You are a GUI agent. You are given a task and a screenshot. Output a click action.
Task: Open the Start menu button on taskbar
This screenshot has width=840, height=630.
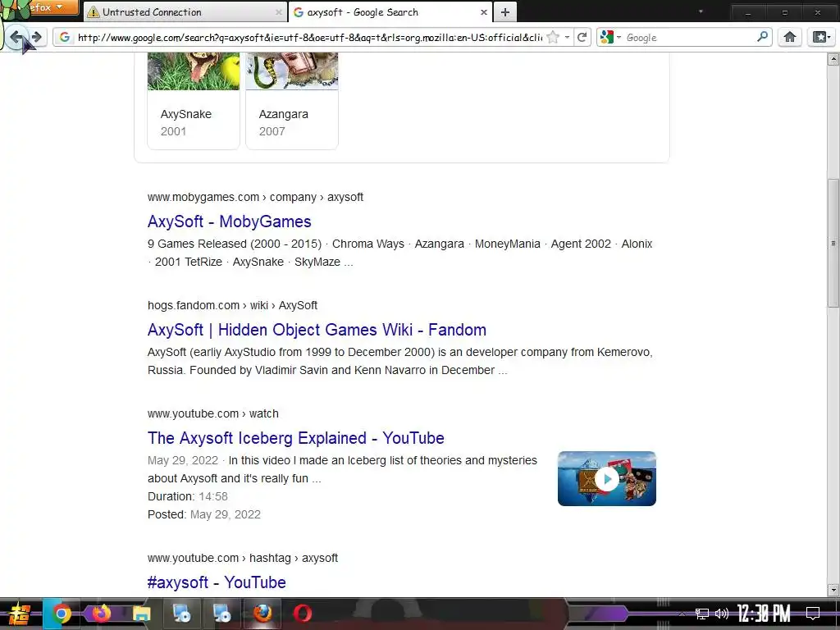[19, 614]
